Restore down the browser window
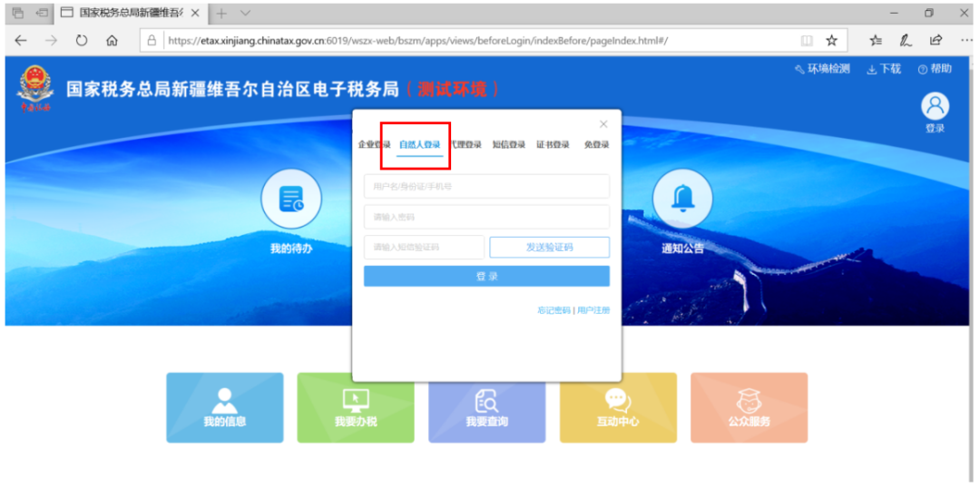 pos(929,13)
